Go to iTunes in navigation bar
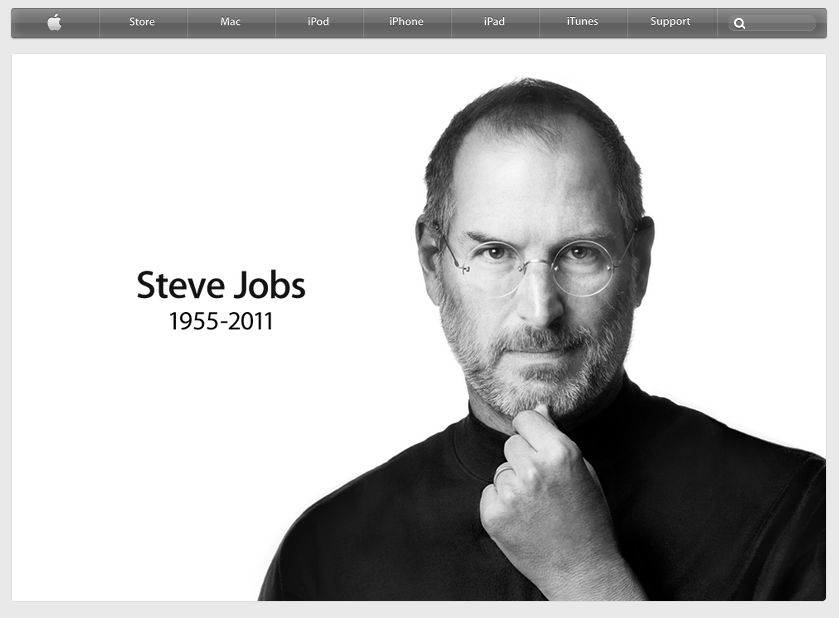Screen dimensions: 839x618 point(582,22)
